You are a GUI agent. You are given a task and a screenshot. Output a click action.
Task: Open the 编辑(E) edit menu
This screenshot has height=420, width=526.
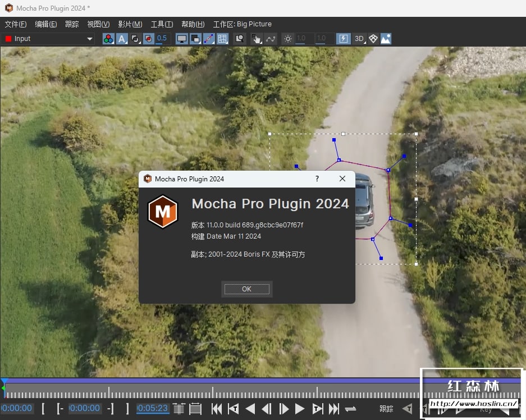point(46,24)
